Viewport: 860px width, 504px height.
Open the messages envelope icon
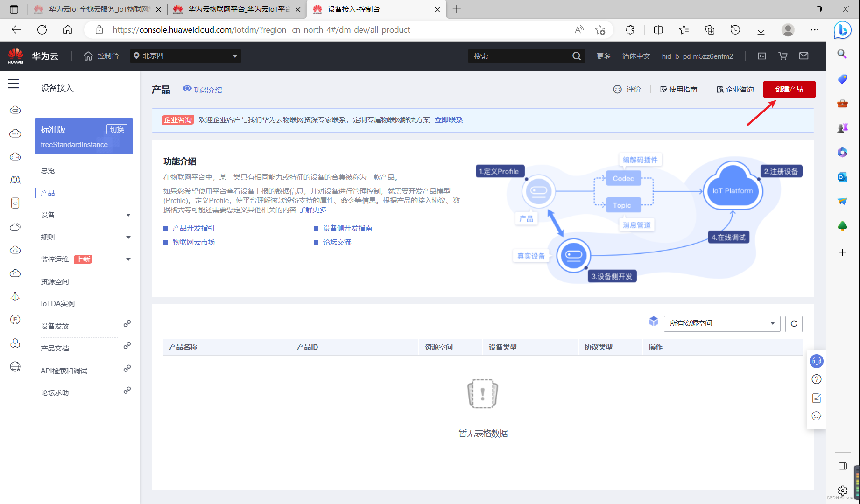coord(804,56)
